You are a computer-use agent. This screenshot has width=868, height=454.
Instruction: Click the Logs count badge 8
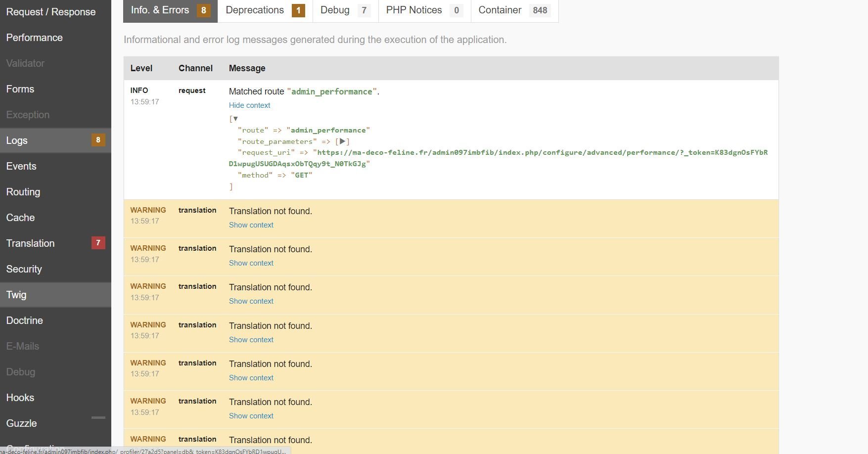pyautogui.click(x=98, y=140)
